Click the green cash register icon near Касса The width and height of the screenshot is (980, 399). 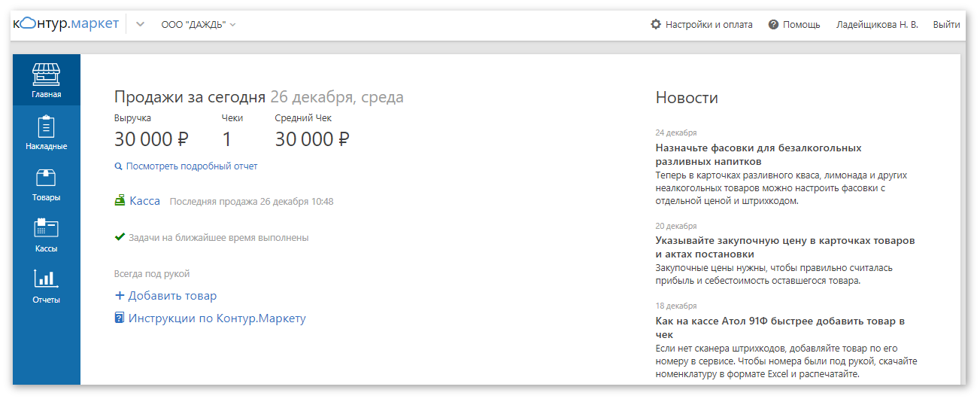click(120, 201)
